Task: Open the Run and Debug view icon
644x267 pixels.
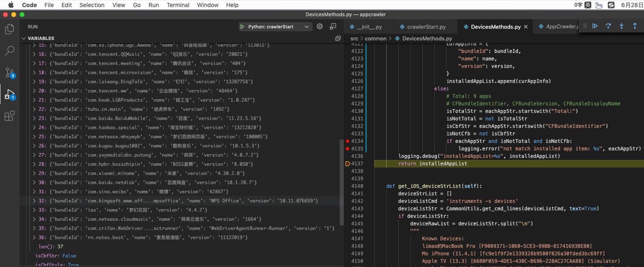Action: [x=9, y=94]
